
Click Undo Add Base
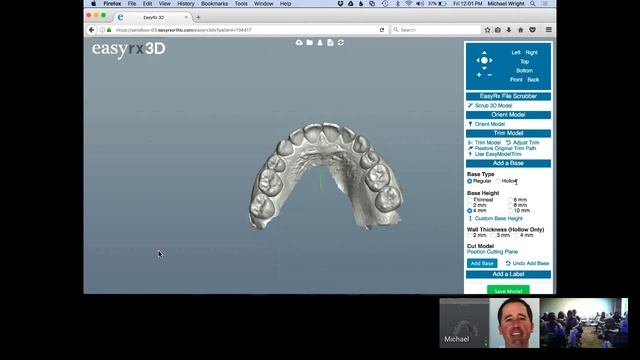click(x=527, y=263)
